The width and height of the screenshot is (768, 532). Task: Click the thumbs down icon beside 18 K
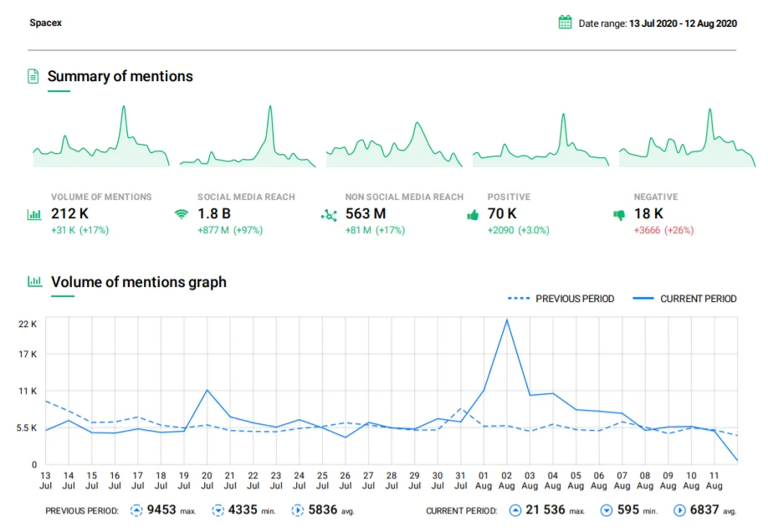[x=619, y=215]
